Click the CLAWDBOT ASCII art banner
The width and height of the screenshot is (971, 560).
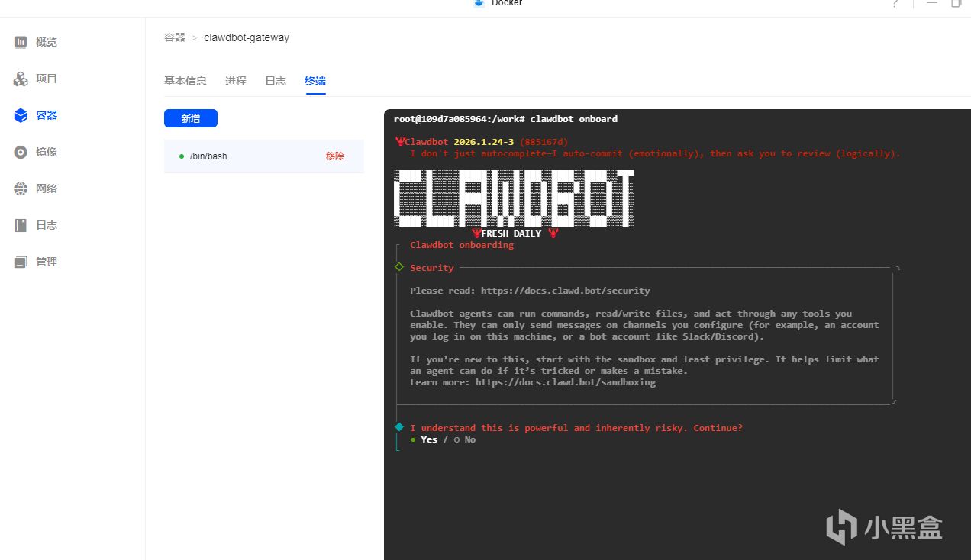[x=514, y=198]
